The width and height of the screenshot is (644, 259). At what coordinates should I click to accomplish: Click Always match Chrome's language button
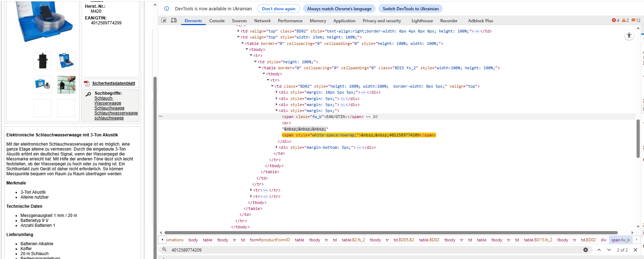pos(339,8)
